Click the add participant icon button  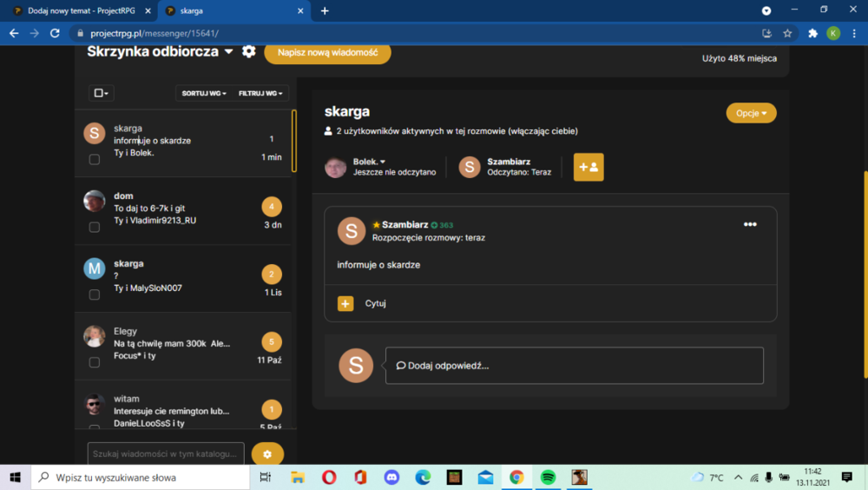point(589,167)
